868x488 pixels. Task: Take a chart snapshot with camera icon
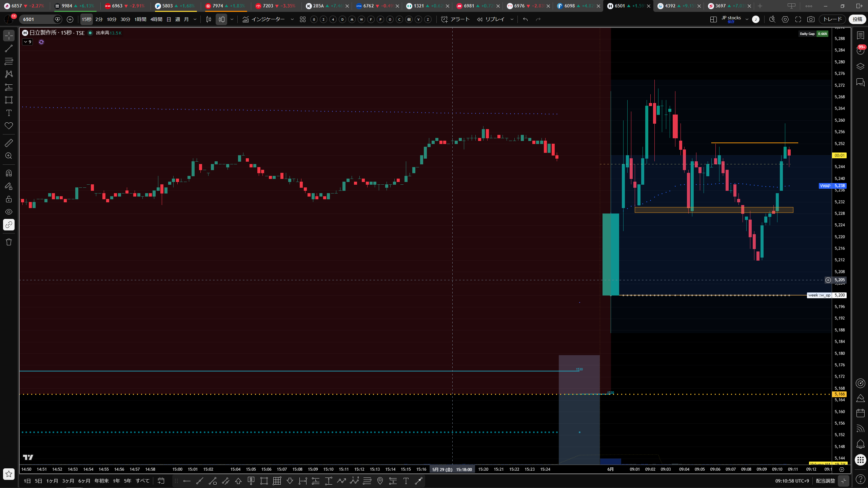coord(811,19)
